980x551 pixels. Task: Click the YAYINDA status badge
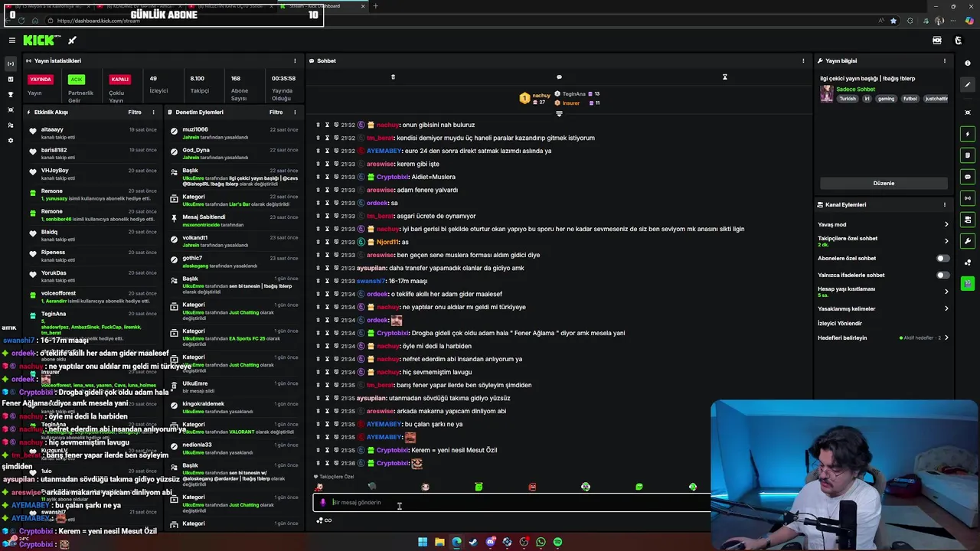pos(41,79)
